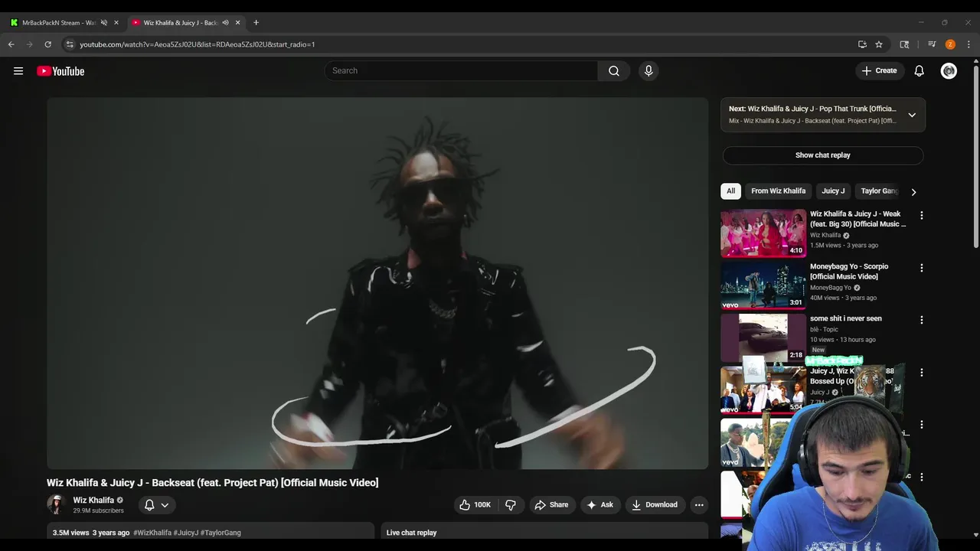Click the browser address bar URL
980x551 pixels.
point(198,44)
